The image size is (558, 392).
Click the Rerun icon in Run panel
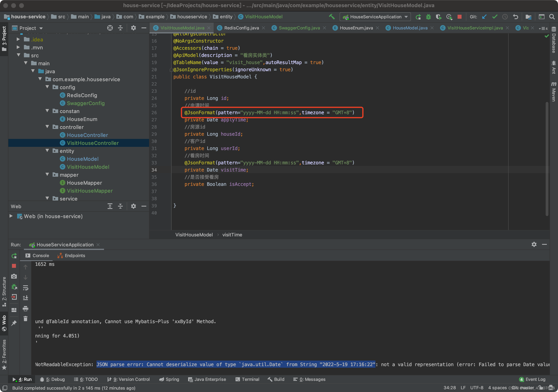tap(14, 255)
